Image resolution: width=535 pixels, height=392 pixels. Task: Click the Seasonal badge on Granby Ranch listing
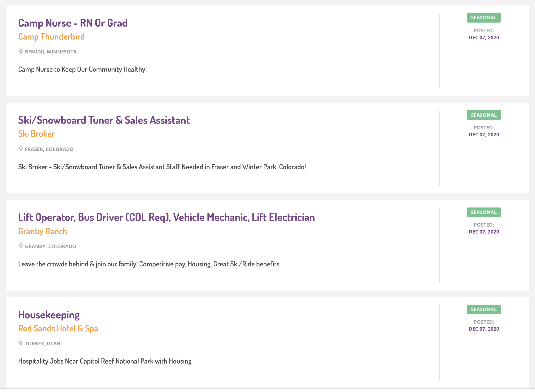pos(484,212)
